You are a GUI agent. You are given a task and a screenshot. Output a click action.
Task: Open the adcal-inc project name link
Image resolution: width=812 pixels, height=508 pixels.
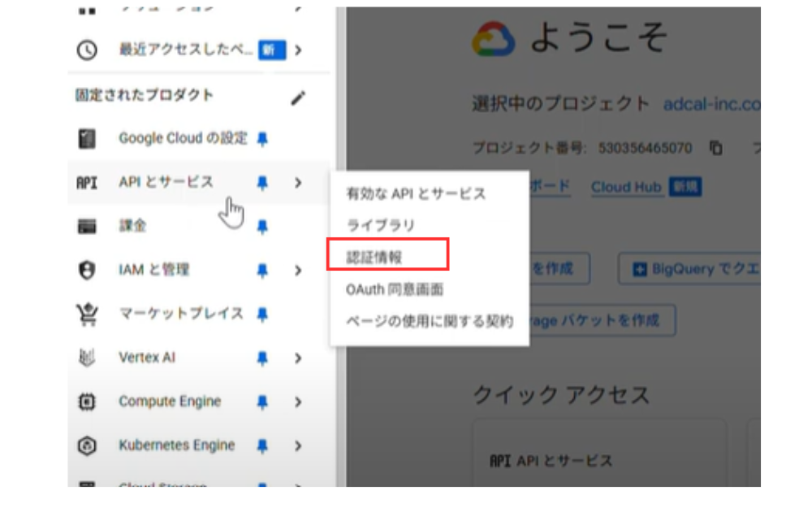pos(712,104)
